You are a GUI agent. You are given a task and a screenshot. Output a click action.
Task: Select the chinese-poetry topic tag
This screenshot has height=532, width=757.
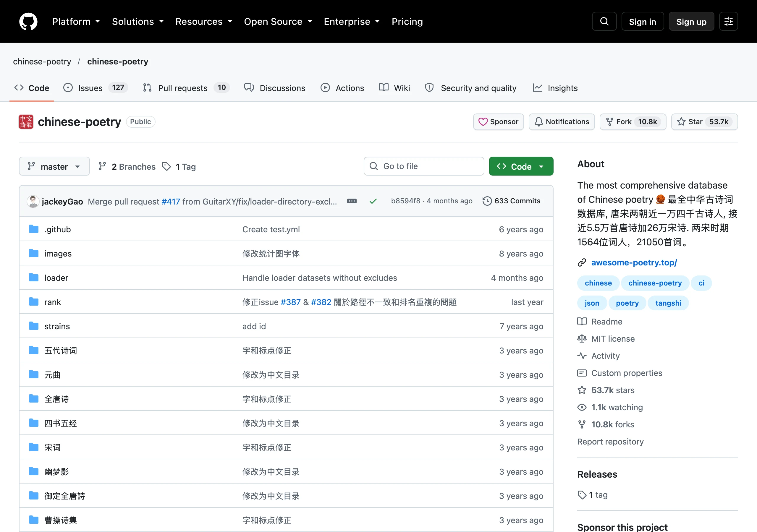point(655,283)
